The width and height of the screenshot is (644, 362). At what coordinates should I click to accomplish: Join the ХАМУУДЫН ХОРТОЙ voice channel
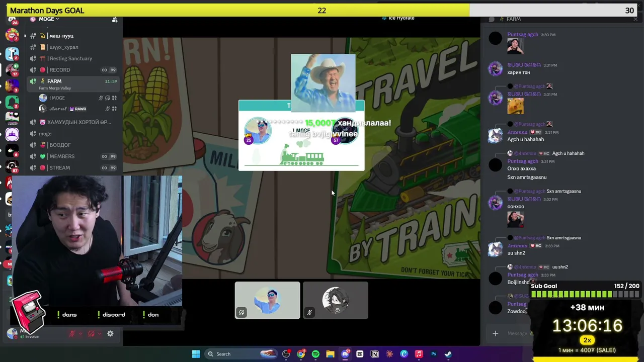[x=73, y=122]
